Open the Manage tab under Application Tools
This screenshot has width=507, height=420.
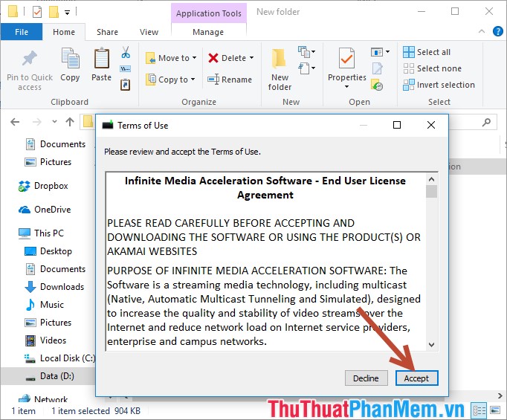(x=208, y=32)
